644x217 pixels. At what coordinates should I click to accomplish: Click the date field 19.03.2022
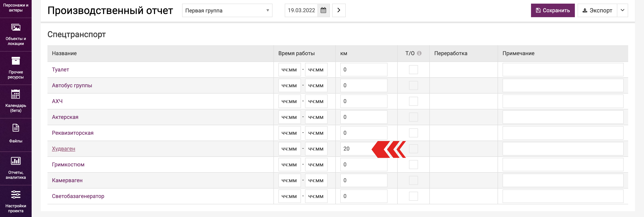coord(301,10)
